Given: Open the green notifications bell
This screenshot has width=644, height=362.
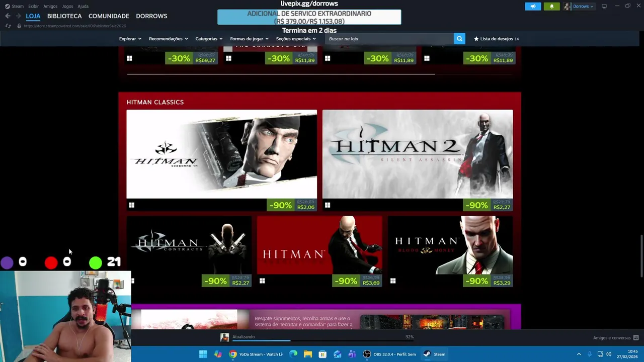Looking at the screenshot, I should [551, 7].
